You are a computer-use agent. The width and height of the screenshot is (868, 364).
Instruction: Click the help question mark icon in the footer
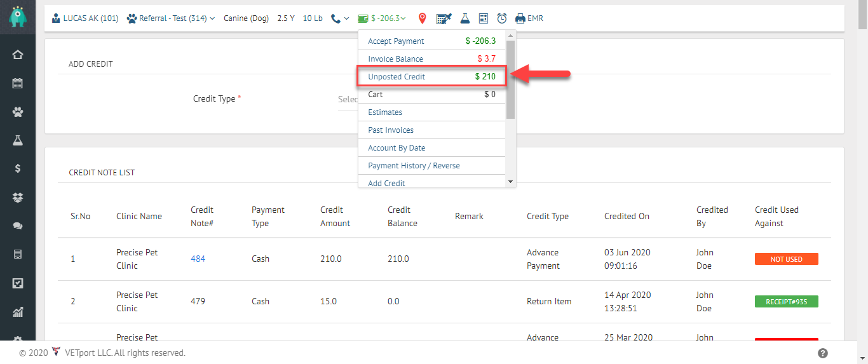pos(823,353)
